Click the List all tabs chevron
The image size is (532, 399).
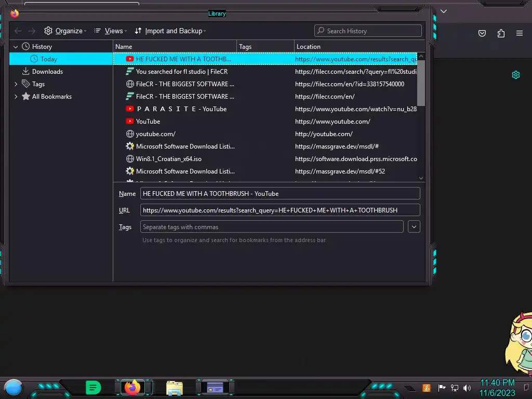pos(444,11)
